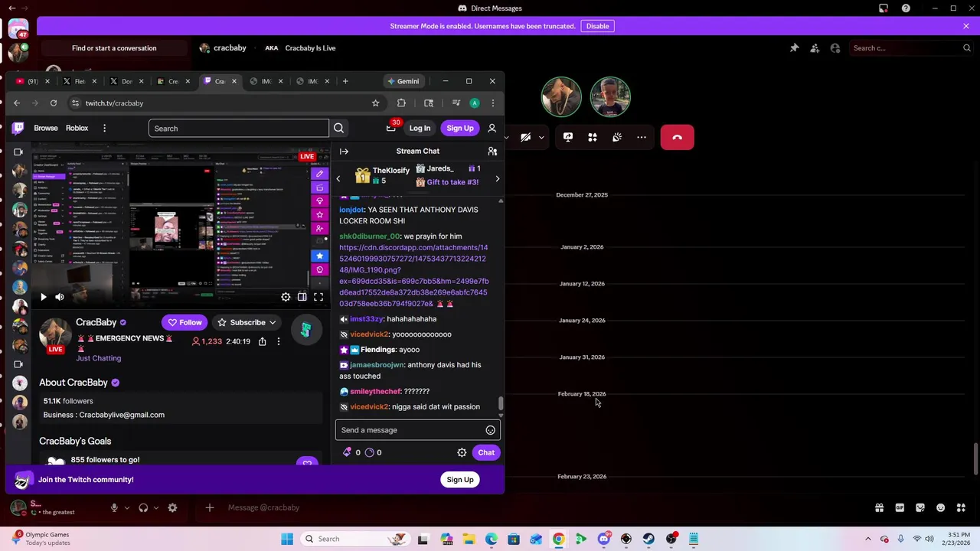Open Discord GIF picker
Viewport: 980px width, 551px height.
click(900, 507)
